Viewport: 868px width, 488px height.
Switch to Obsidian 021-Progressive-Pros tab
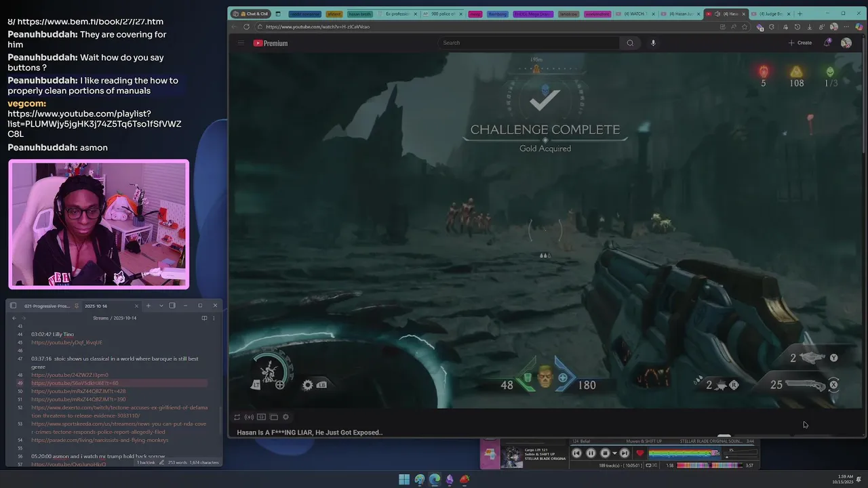coord(47,306)
